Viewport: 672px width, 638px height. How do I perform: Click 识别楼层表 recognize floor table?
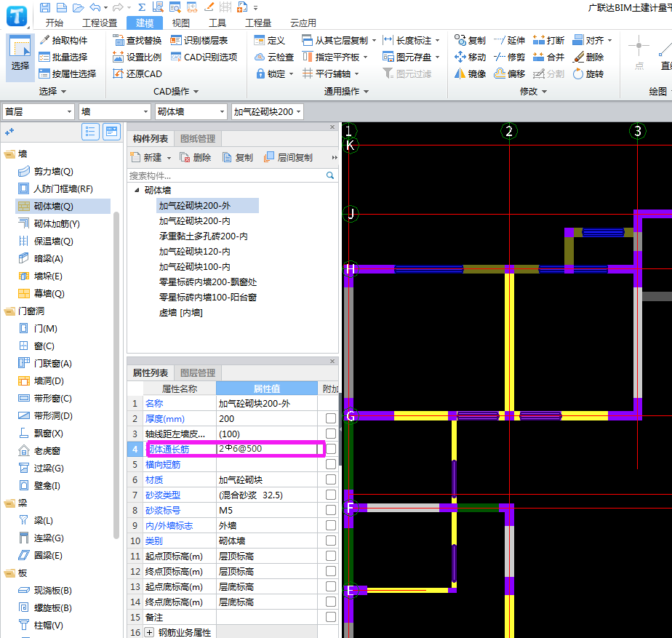(x=199, y=40)
